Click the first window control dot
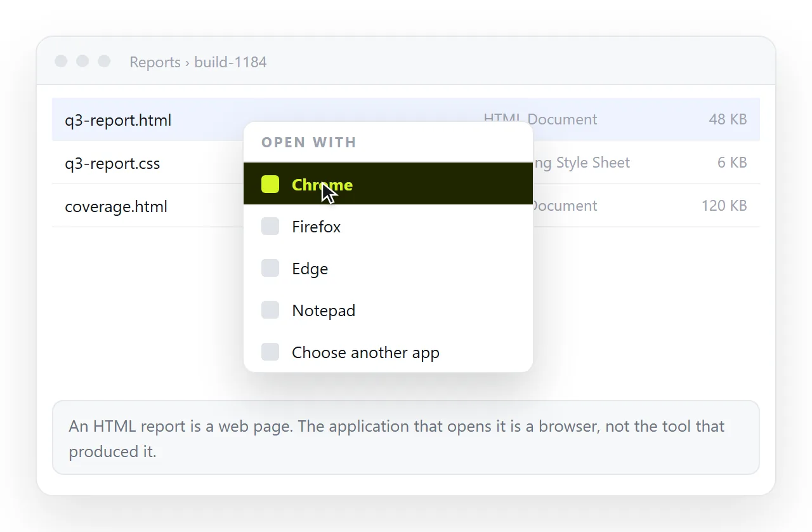Screen dimensions: 812x532 pyautogui.click(x=61, y=61)
